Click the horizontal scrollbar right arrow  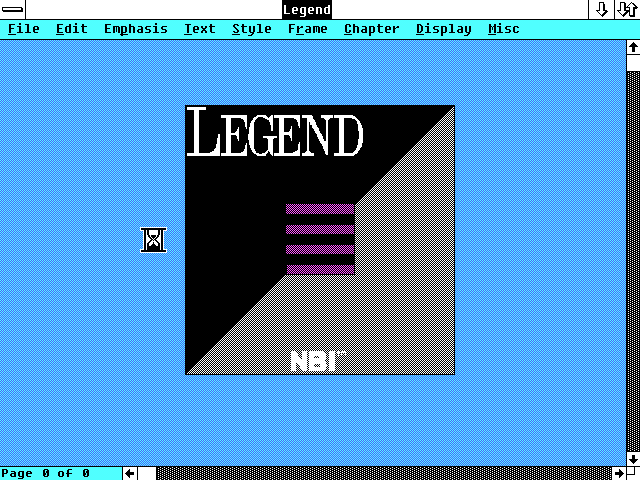619,473
